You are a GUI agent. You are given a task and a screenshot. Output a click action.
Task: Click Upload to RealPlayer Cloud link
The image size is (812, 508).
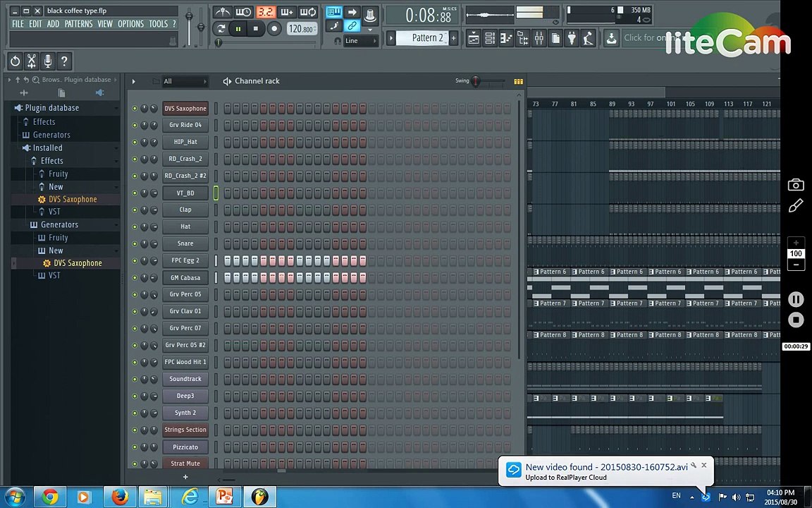[x=565, y=478]
